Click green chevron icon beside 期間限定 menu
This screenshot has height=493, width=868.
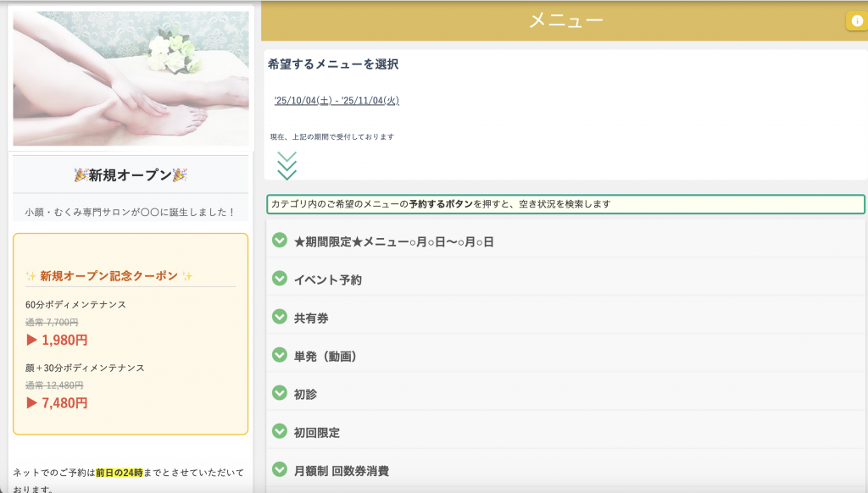(x=280, y=241)
